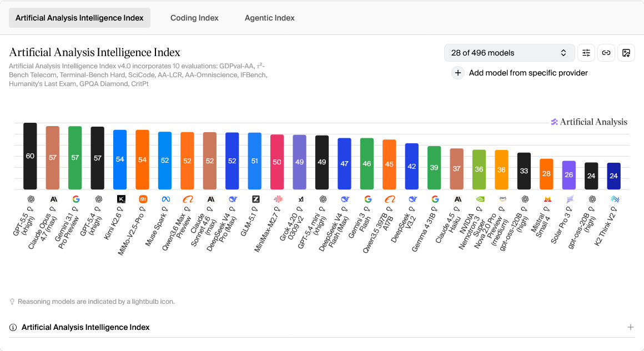The width and height of the screenshot is (644, 351).
Task: Click the Z logo under GLM-5.1
Action: (x=255, y=199)
